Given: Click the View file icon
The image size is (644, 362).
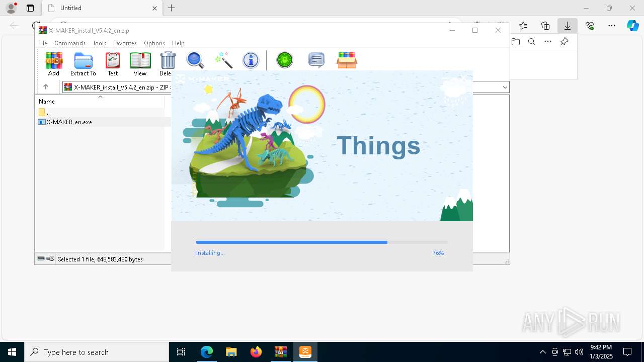Looking at the screenshot, I should tap(140, 64).
